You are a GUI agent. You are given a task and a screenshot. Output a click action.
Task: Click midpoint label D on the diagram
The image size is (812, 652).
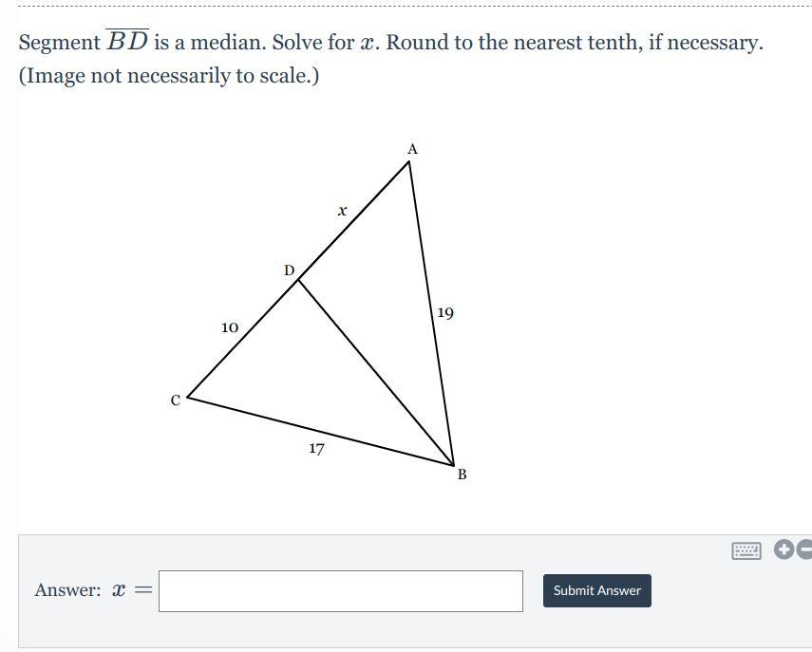point(289,270)
